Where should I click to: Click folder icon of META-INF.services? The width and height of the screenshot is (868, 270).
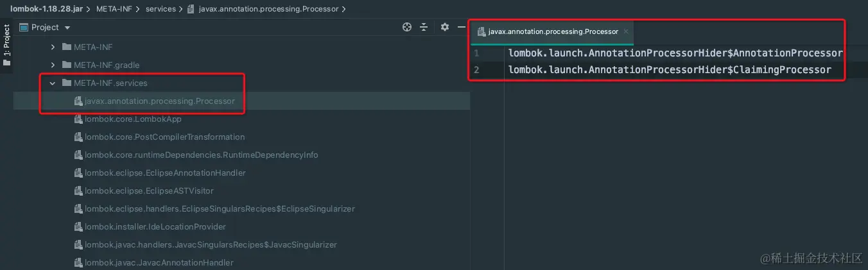[66, 83]
